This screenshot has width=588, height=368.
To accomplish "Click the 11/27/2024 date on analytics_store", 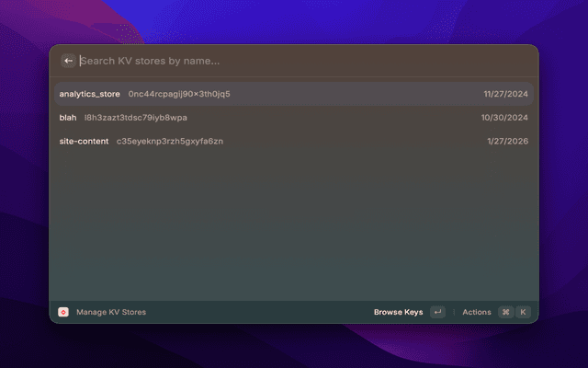I will (505, 94).
